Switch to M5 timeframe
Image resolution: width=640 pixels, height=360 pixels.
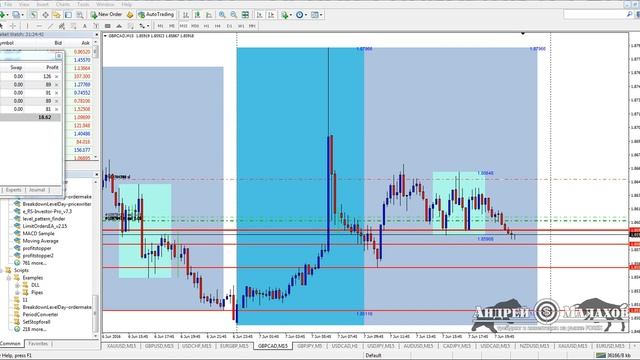[172, 26]
